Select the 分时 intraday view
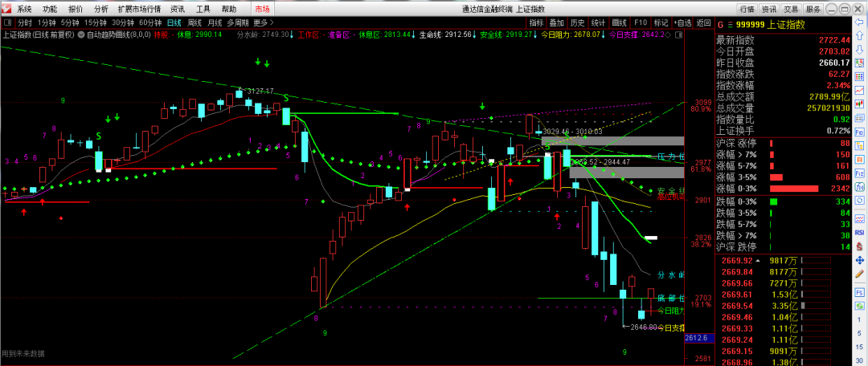 tap(25, 22)
